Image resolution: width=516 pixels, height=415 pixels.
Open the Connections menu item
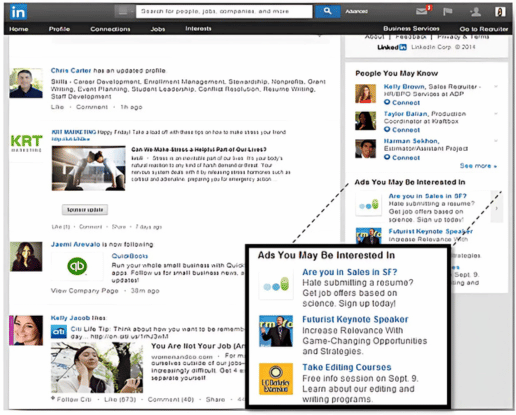pos(110,29)
